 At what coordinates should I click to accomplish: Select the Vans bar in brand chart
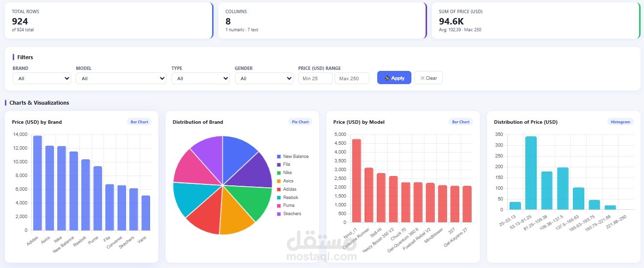tap(146, 213)
